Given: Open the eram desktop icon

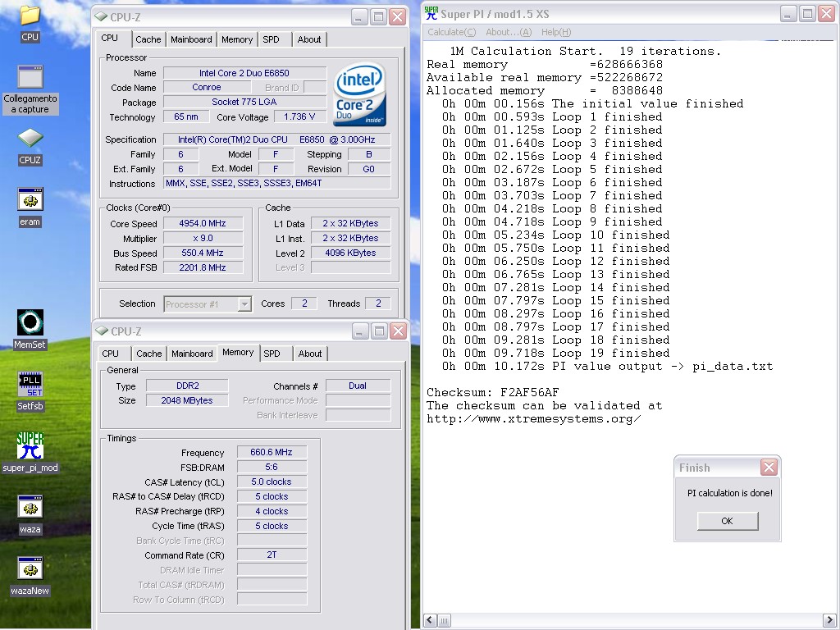Looking at the screenshot, I should point(30,208).
